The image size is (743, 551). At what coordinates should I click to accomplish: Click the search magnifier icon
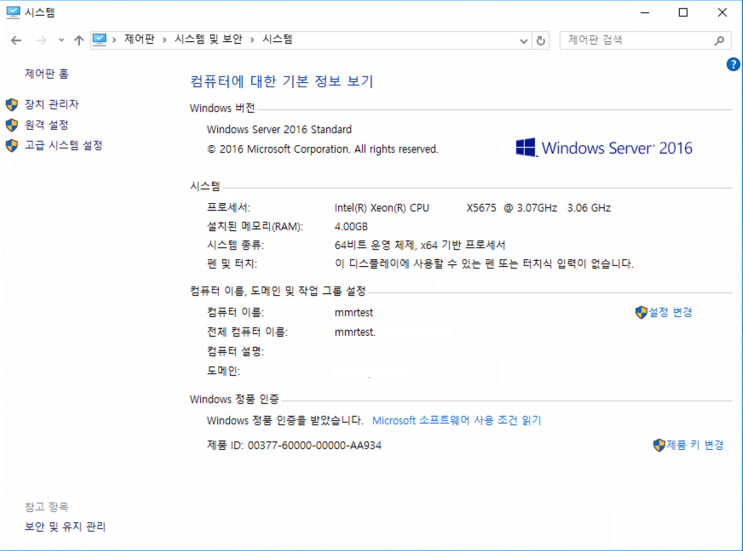click(x=719, y=41)
